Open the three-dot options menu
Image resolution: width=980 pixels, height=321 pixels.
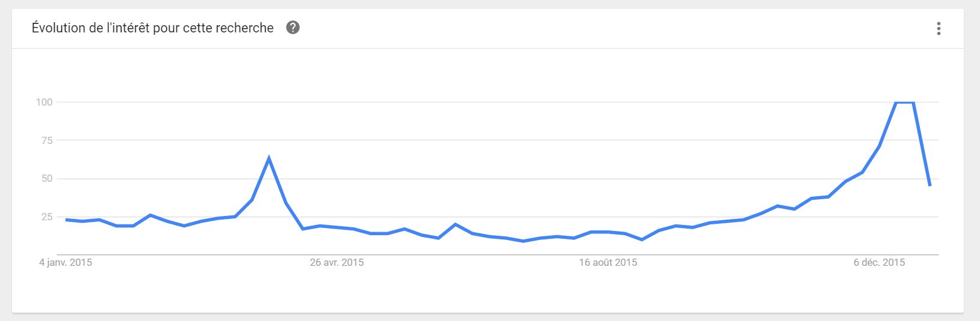click(x=938, y=28)
